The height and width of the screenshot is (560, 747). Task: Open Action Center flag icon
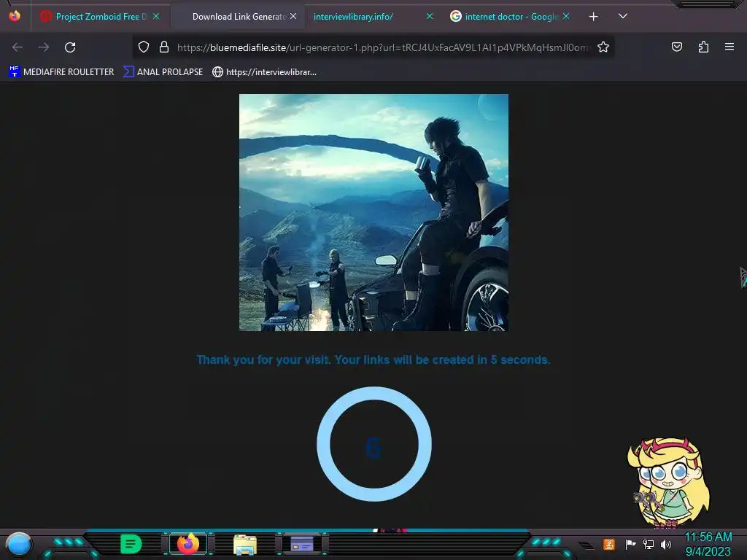pyautogui.click(x=630, y=544)
